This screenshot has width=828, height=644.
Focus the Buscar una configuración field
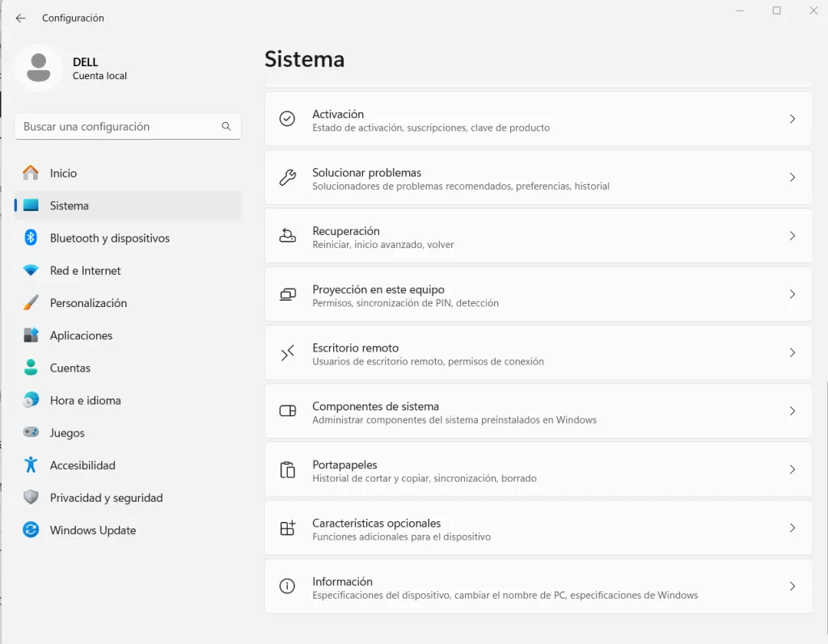(128, 127)
